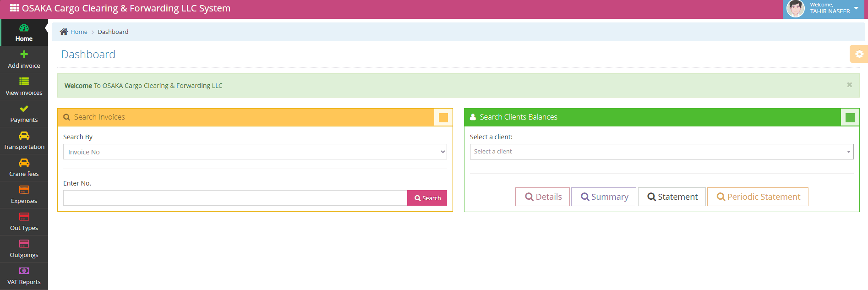Click the grid icon beside the system title
Screen dimensions: 868x290
15,8
